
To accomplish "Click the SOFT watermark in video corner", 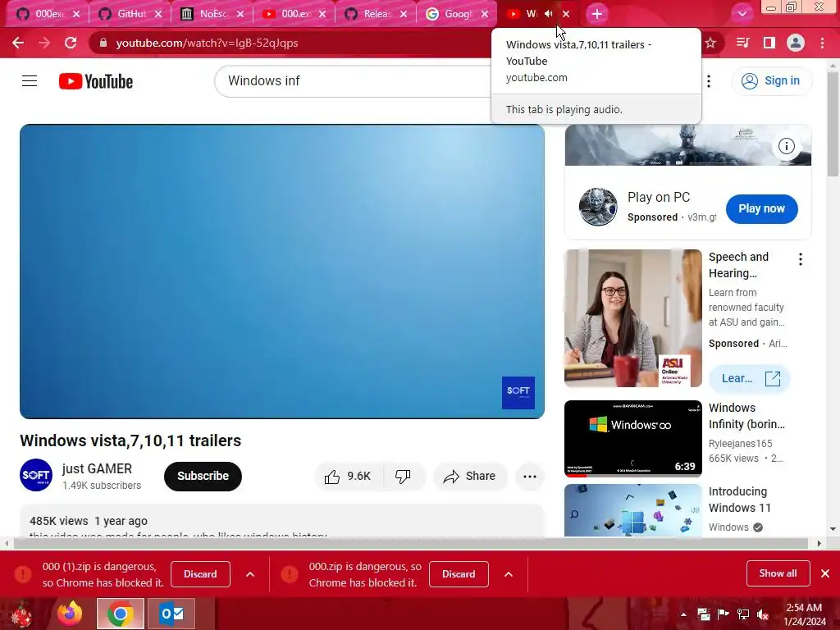I will pos(518,393).
